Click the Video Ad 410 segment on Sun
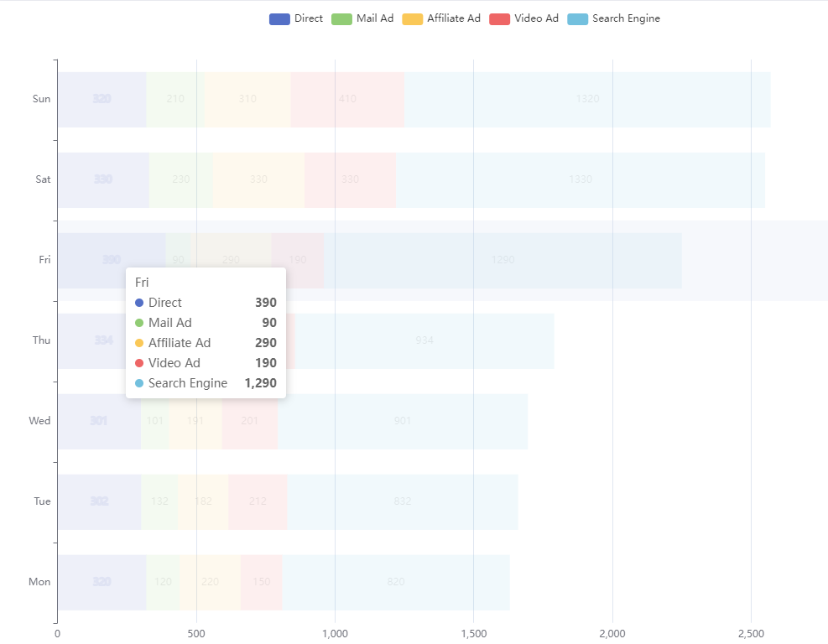828x644 pixels. pyautogui.click(x=348, y=99)
